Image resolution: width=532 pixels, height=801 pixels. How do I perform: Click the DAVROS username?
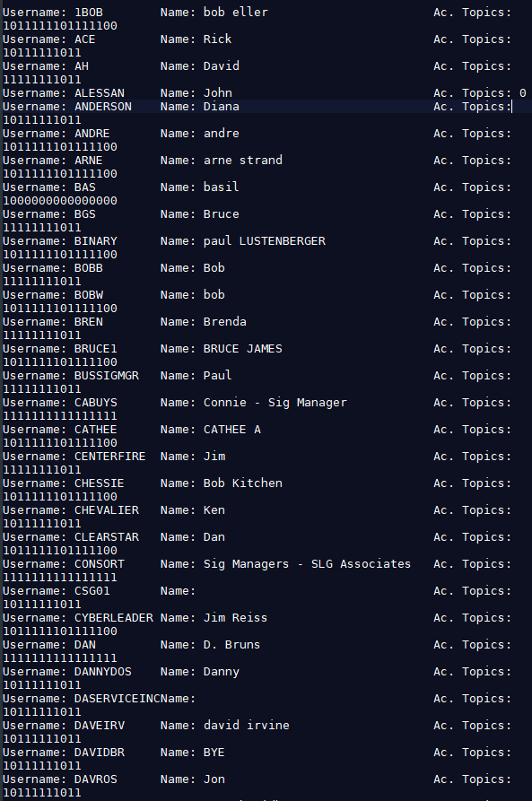click(x=96, y=779)
